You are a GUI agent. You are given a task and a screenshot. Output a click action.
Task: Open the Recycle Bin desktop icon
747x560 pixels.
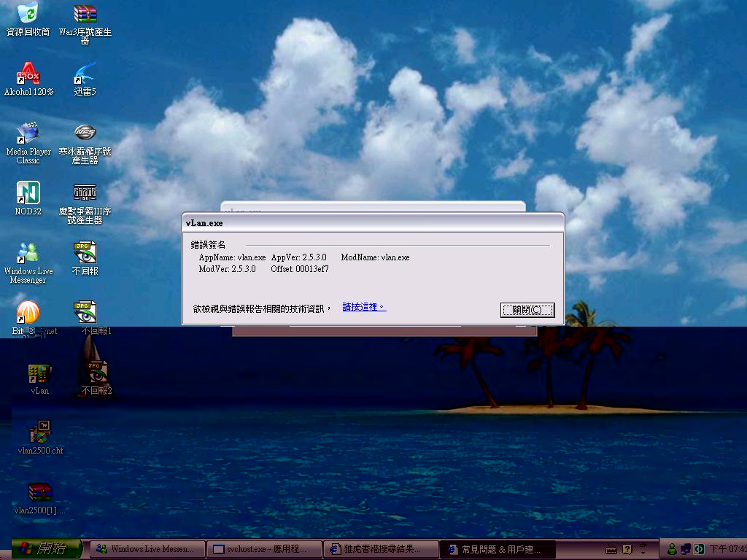coord(28,14)
